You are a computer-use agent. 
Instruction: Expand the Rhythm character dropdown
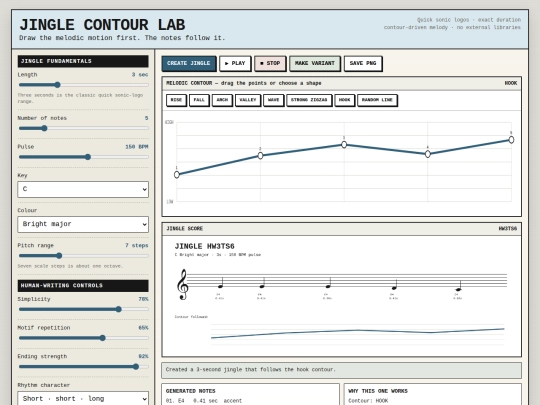pyautogui.click(x=83, y=398)
